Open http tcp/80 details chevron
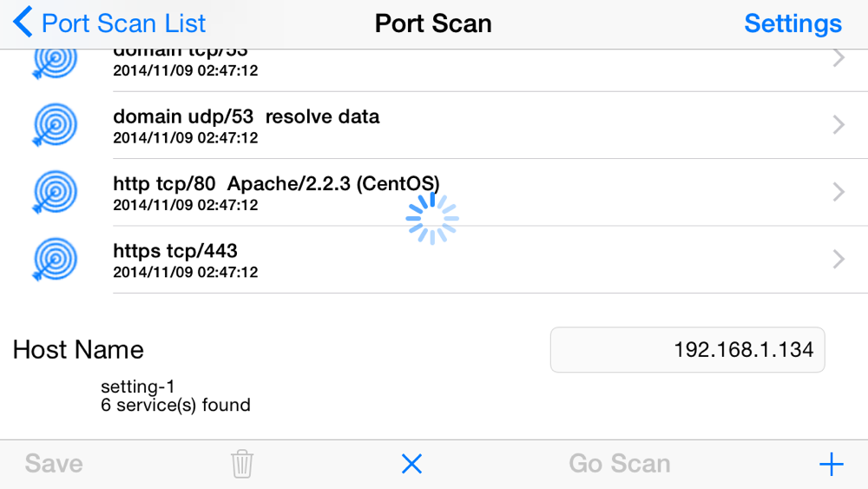The height and width of the screenshot is (489, 868). [x=838, y=192]
